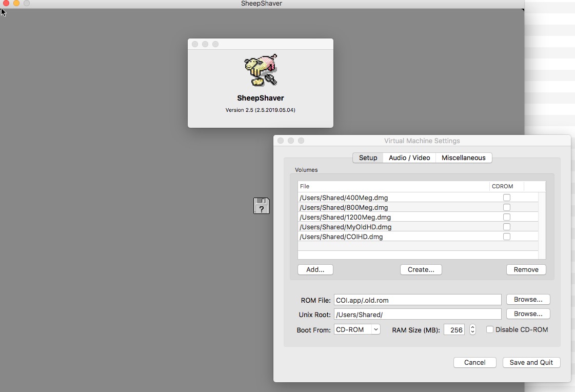Click the SheepShaver sheep logo icon
575x392 pixels.
click(261, 70)
